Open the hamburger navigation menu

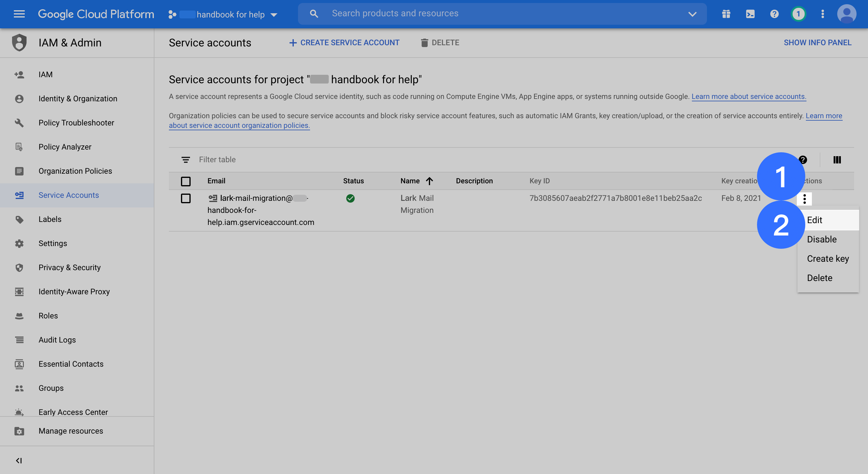(x=19, y=14)
